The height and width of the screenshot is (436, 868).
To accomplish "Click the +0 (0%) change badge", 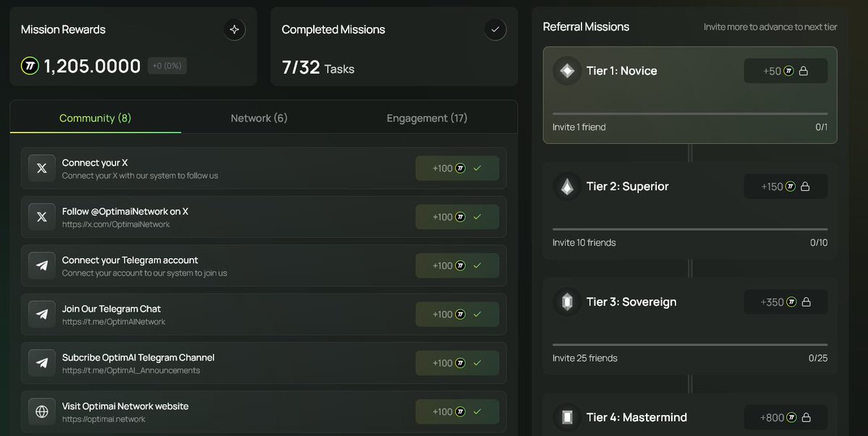I will tap(167, 66).
